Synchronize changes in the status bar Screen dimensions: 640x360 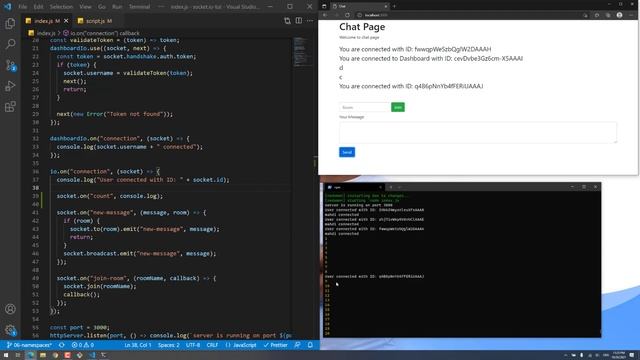point(62,345)
